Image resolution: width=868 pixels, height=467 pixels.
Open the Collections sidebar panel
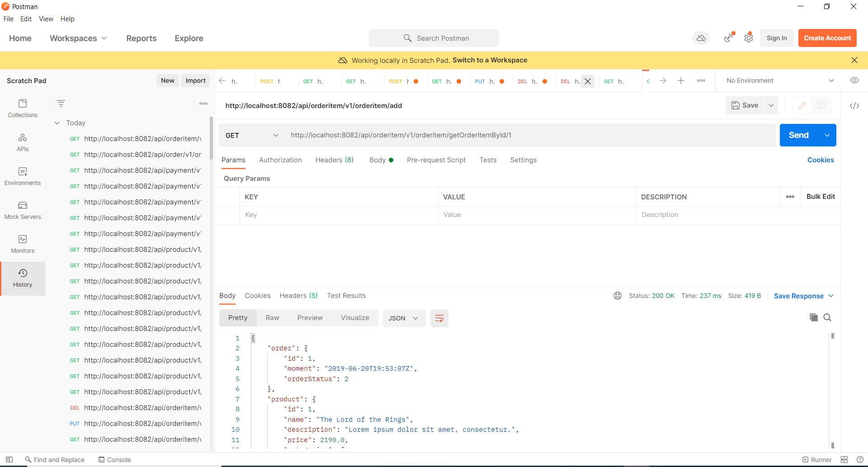point(23,108)
